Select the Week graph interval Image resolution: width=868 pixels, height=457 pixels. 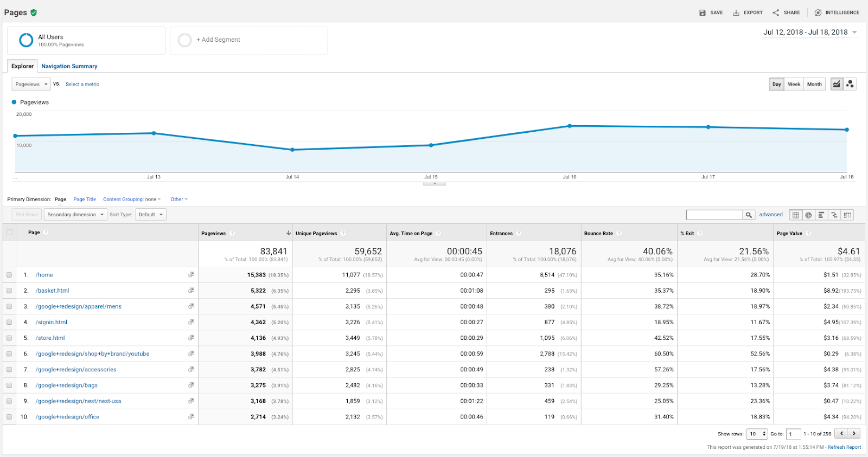point(794,84)
